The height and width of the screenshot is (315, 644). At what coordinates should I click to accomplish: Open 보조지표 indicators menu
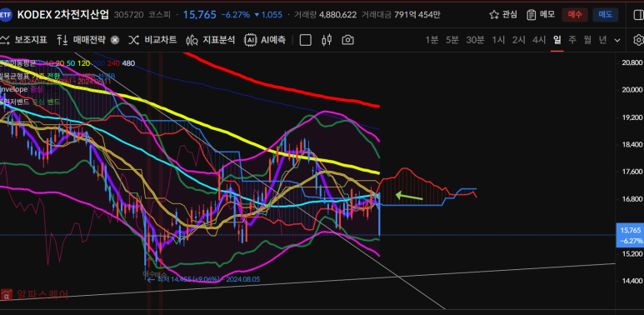coord(31,40)
